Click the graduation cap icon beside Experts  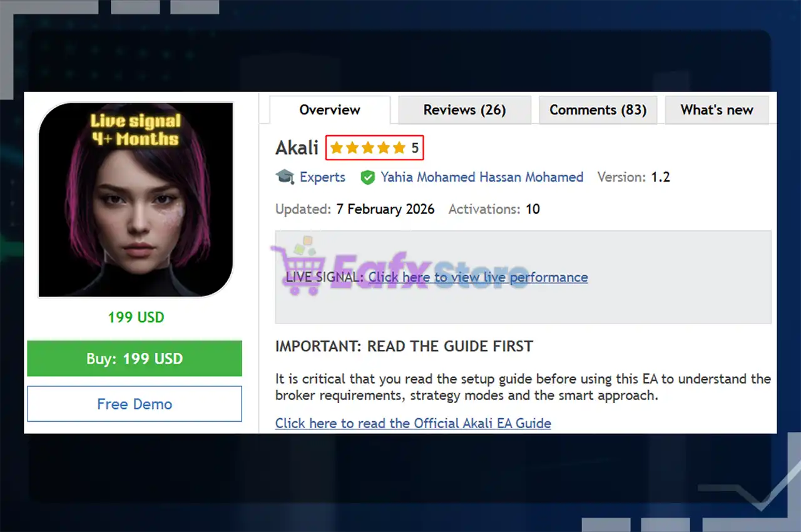[285, 177]
